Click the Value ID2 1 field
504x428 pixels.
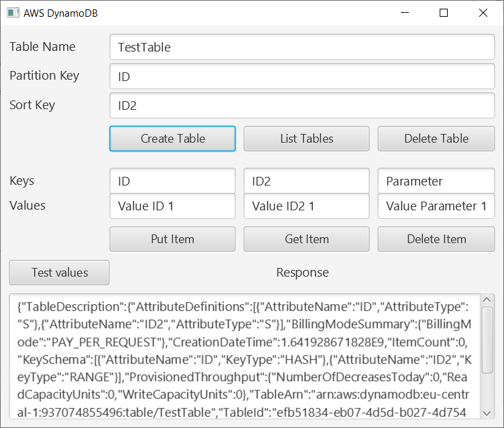click(x=306, y=206)
